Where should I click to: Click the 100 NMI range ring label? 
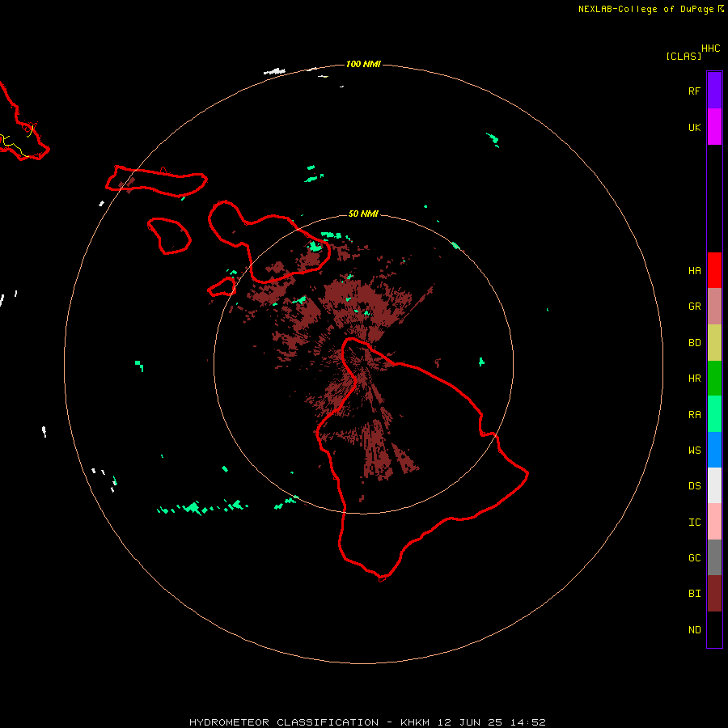point(363,64)
